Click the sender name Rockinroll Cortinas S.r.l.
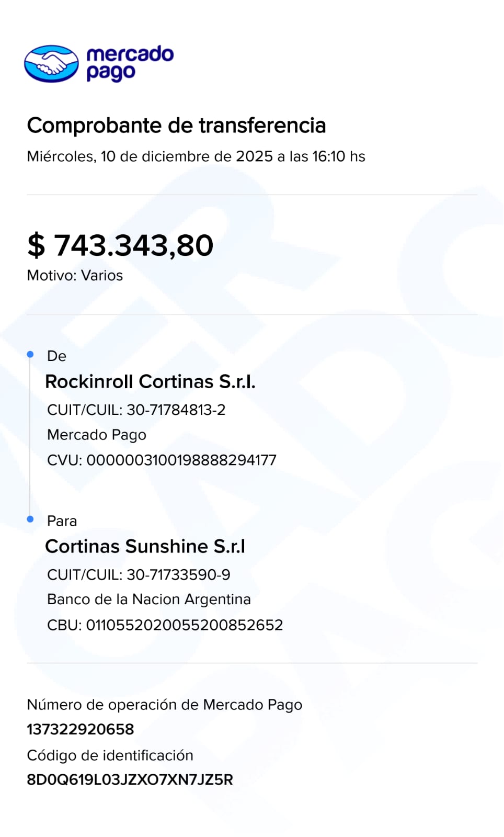 (150, 382)
